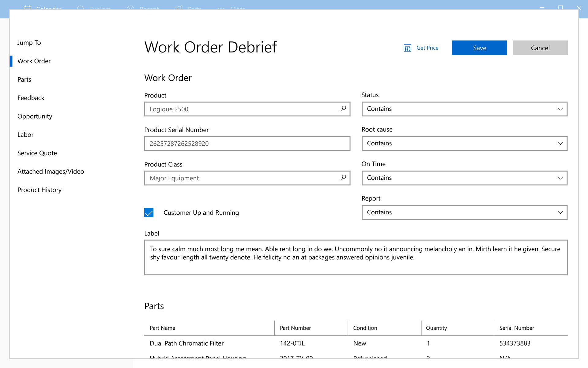Click the Get Price link
This screenshot has height=368, width=588.
[427, 48]
